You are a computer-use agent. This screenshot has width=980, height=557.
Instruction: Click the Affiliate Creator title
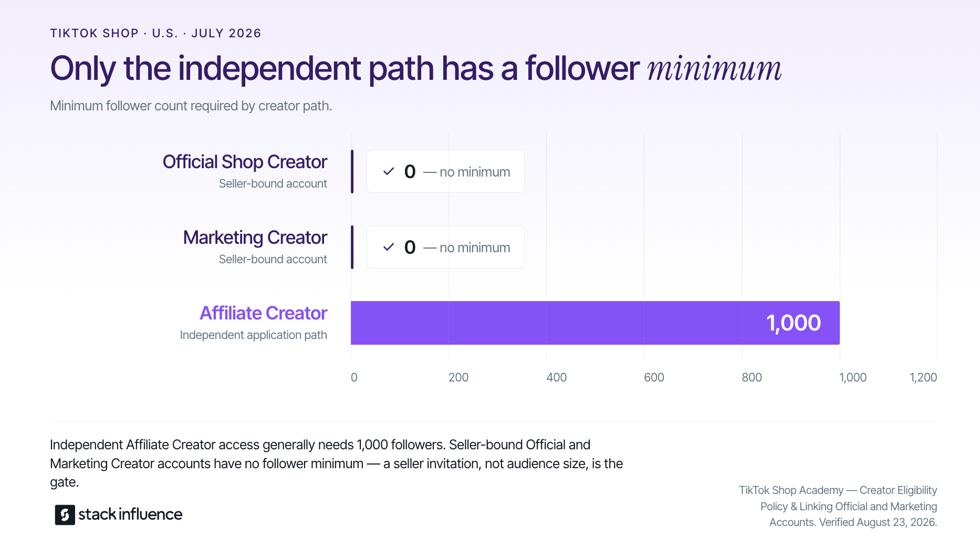point(264,313)
